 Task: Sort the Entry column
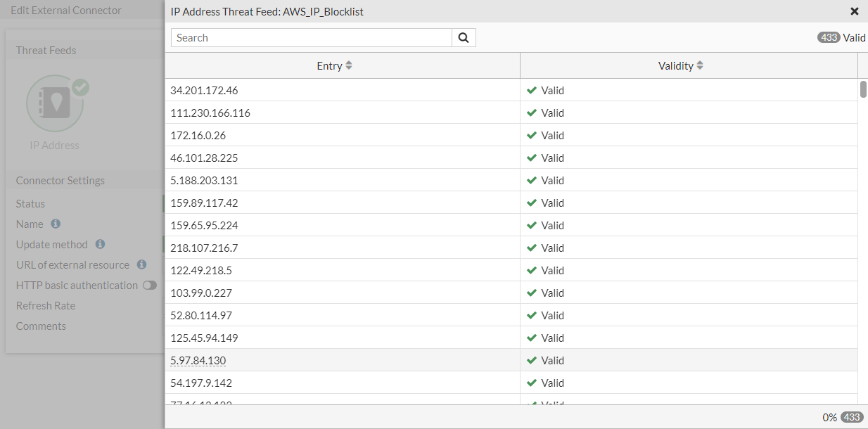[350, 65]
